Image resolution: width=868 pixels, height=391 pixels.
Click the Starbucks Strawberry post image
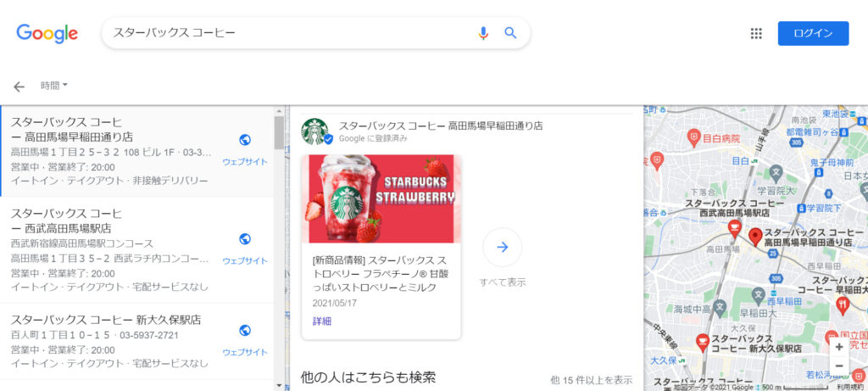coord(381,198)
